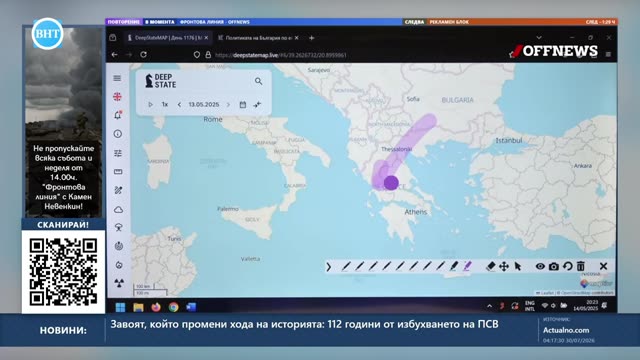Select the eraser drawing tool
The image size is (640, 360).
490,267
